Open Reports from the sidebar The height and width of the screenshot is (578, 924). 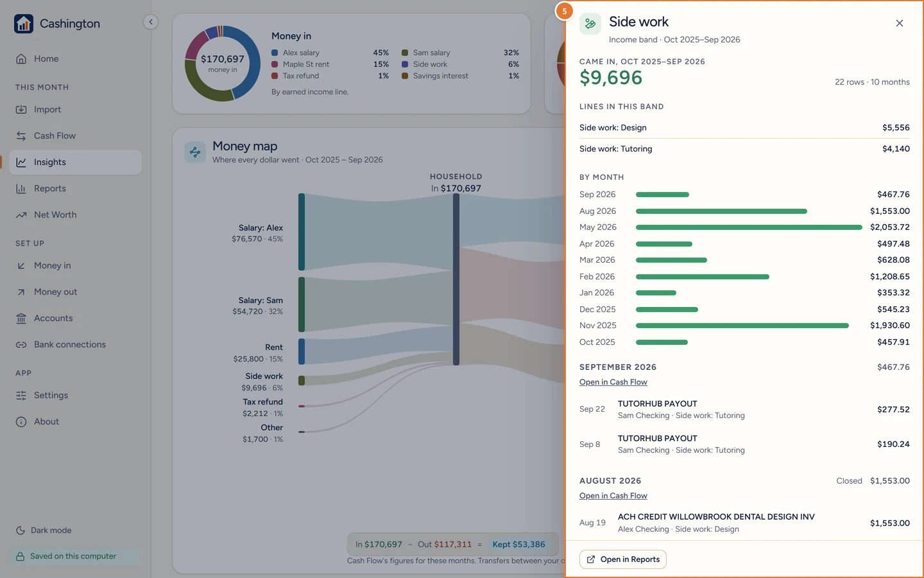point(76,189)
